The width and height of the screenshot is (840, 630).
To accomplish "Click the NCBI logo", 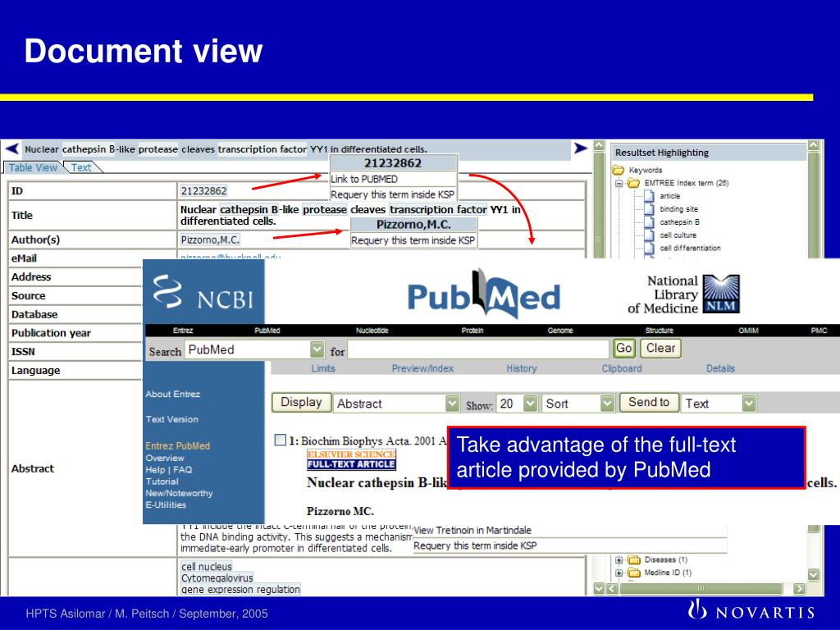I will point(203,293).
